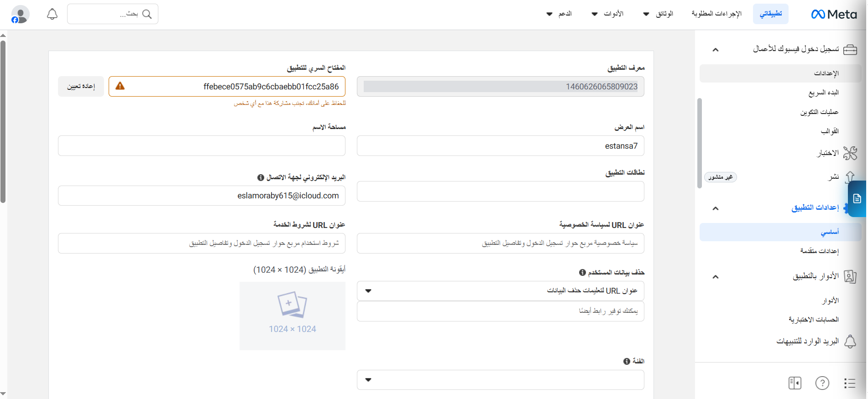Image resolution: width=868 pixels, height=399 pixels.
Task: Select أساسي under app settings
Action: (x=780, y=232)
